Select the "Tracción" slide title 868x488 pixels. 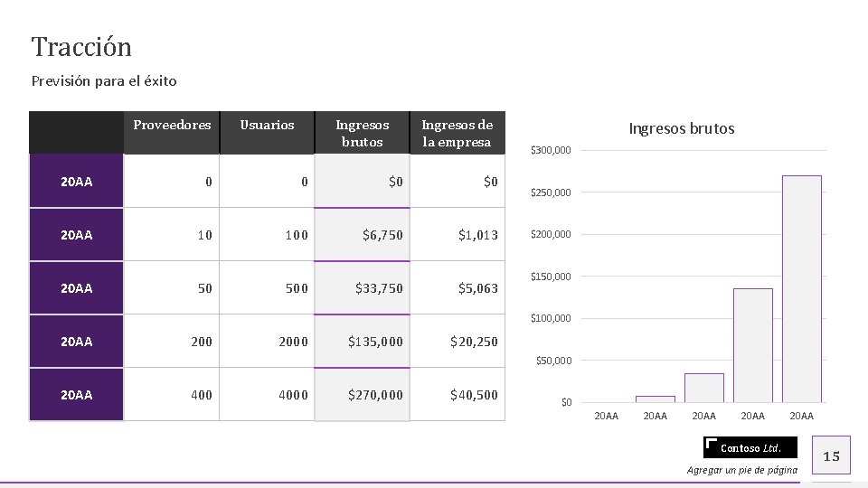tap(81, 47)
